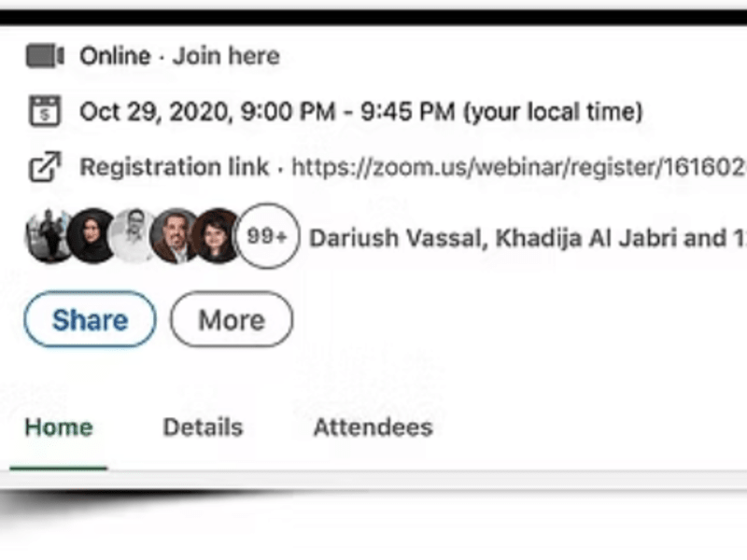Screen dimensions: 747x560
Task: Click the calendar date icon
Action: [x=45, y=111]
